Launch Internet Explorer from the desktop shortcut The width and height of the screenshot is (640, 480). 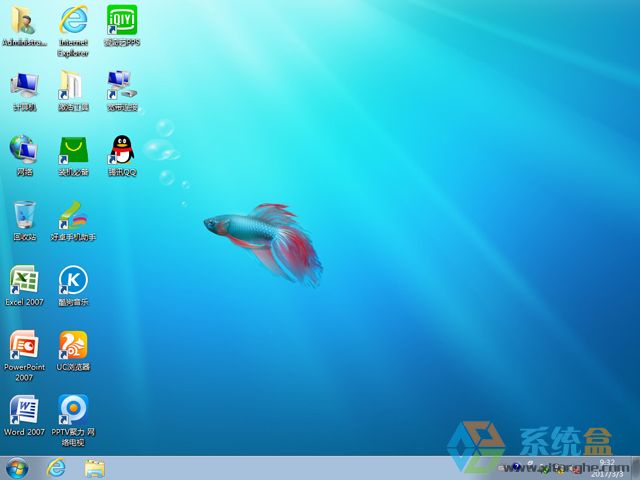[73, 31]
